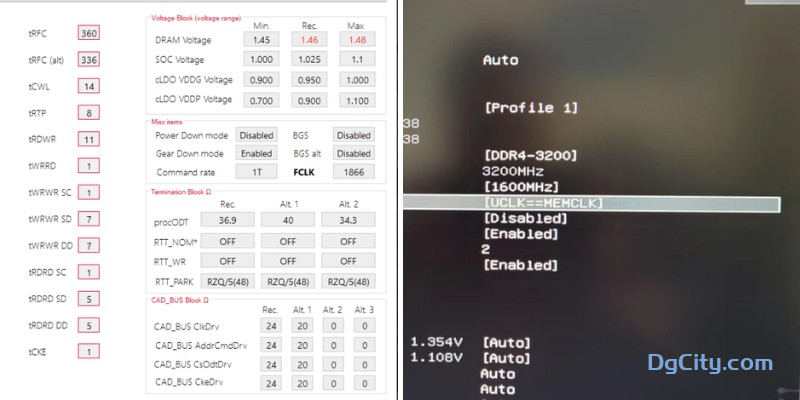Viewport: 800px width, 400px height.
Task: Open the [Auto] setting beside 1.354V
Action: tap(507, 343)
